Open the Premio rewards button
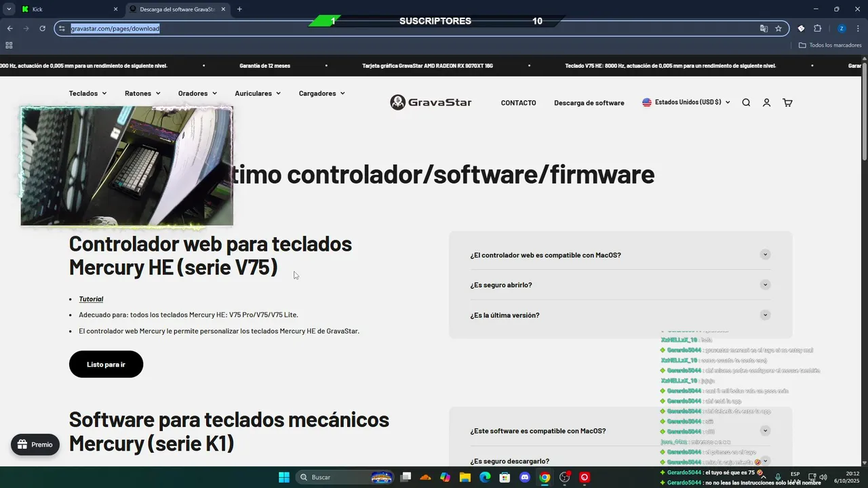This screenshot has width=868, height=488. point(35,445)
